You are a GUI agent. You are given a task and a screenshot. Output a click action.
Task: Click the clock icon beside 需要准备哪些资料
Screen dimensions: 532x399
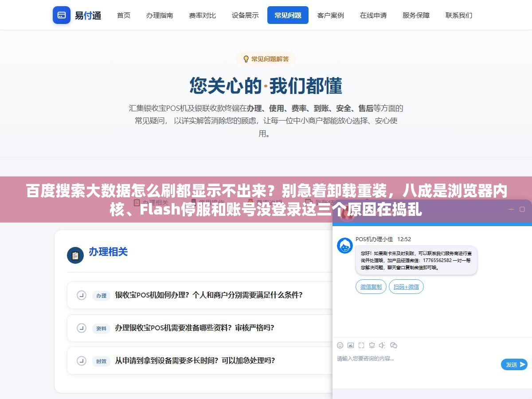(81, 328)
